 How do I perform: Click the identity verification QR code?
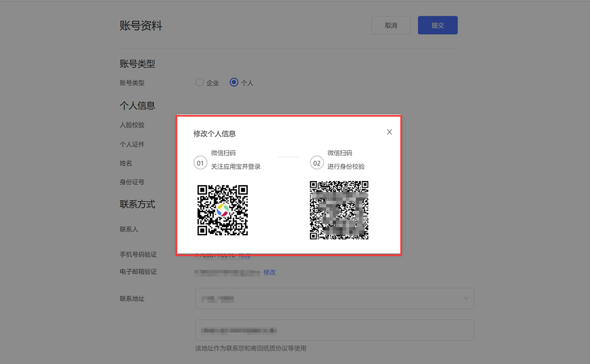339,210
